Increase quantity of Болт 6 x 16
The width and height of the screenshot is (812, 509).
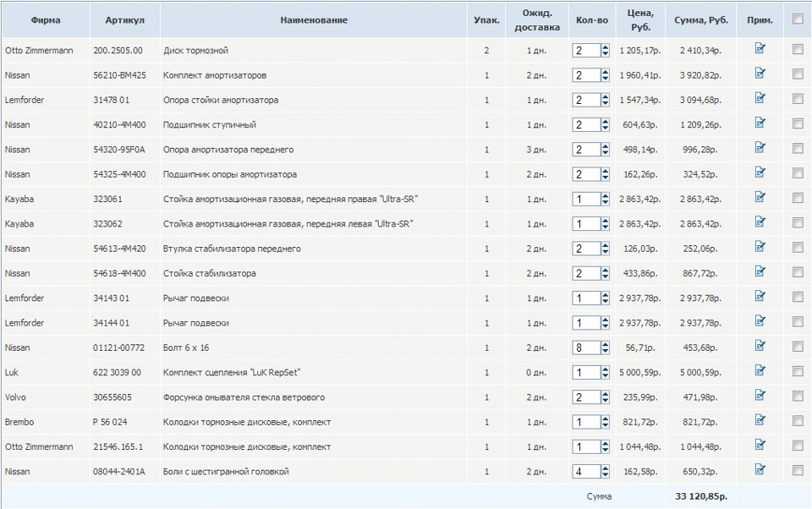(x=605, y=344)
